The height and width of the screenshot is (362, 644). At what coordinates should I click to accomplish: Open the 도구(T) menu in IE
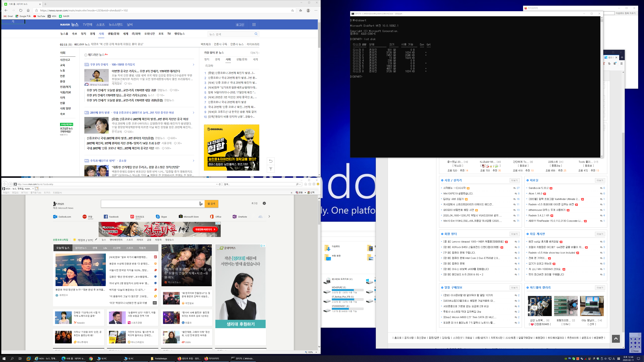(x=47, y=193)
